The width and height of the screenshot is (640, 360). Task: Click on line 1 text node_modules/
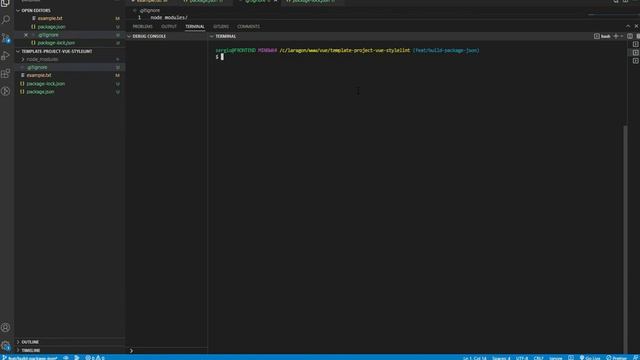(x=169, y=18)
